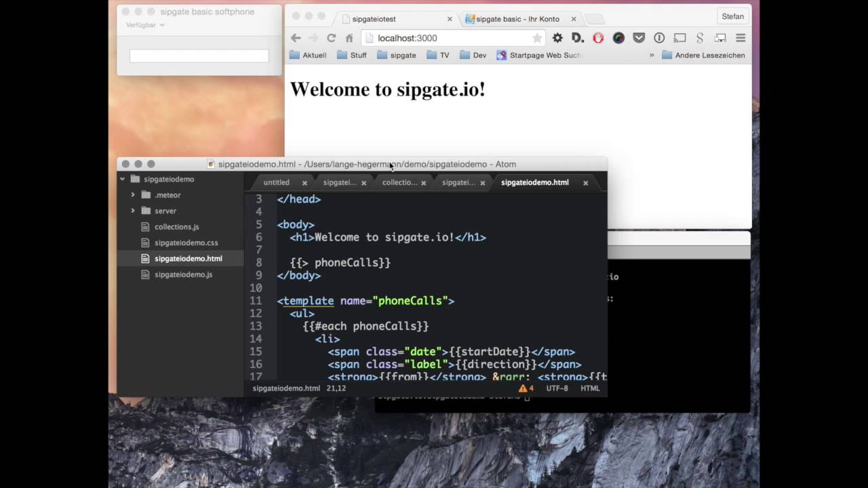Open the Chrome hamburger menu

pyautogui.click(x=741, y=38)
